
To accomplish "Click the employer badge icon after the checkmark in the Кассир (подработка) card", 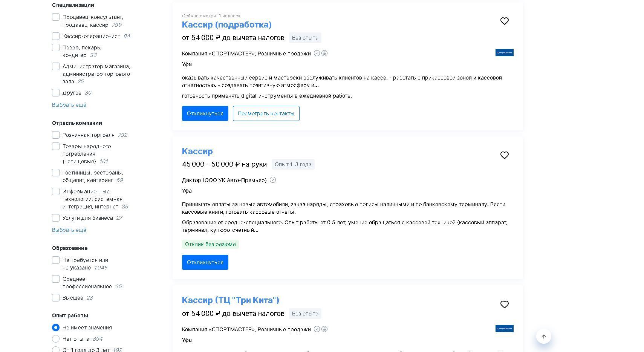I will coord(324,54).
